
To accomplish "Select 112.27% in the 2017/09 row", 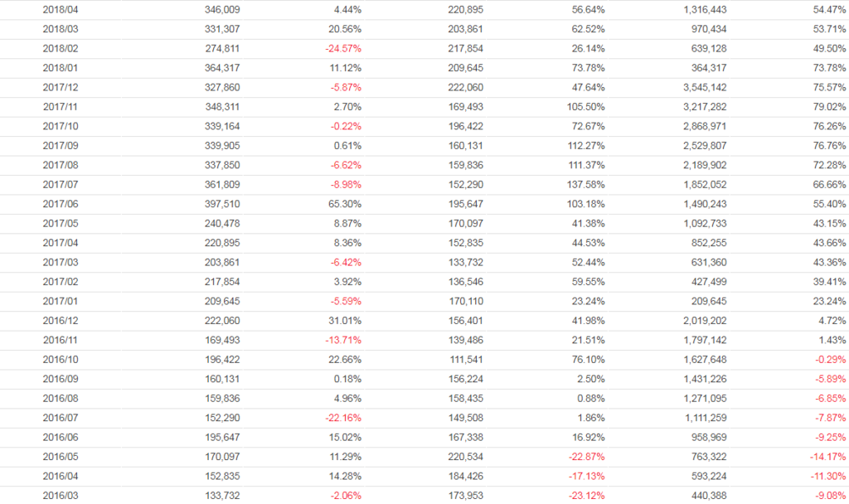I will pos(585,145).
